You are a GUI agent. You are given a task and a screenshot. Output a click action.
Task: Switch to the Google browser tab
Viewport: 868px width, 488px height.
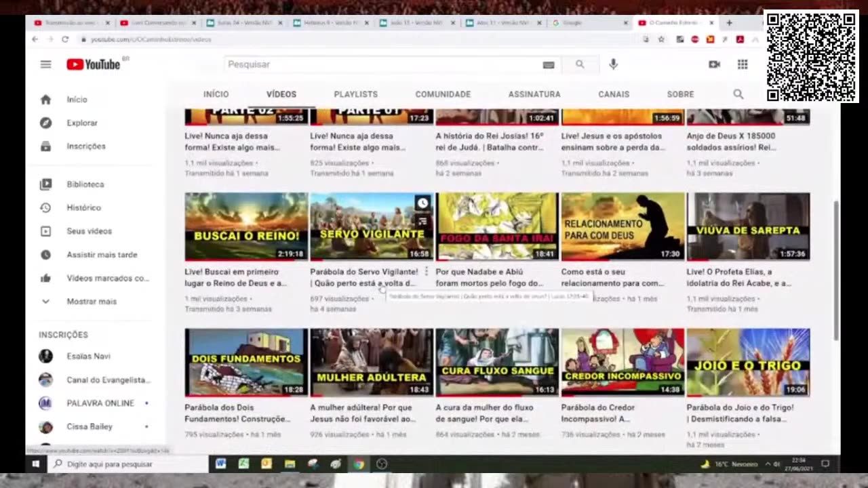pos(590,23)
